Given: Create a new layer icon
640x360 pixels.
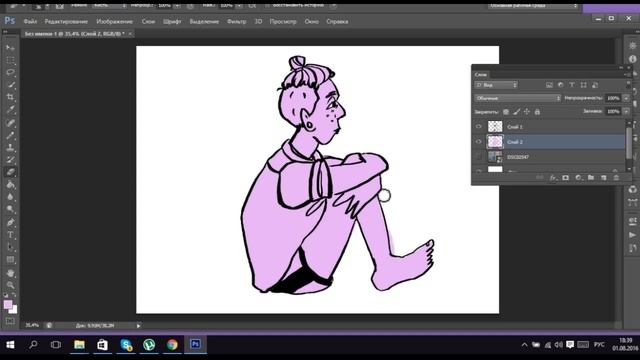Looking at the screenshot, I should click(x=603, y=178).
